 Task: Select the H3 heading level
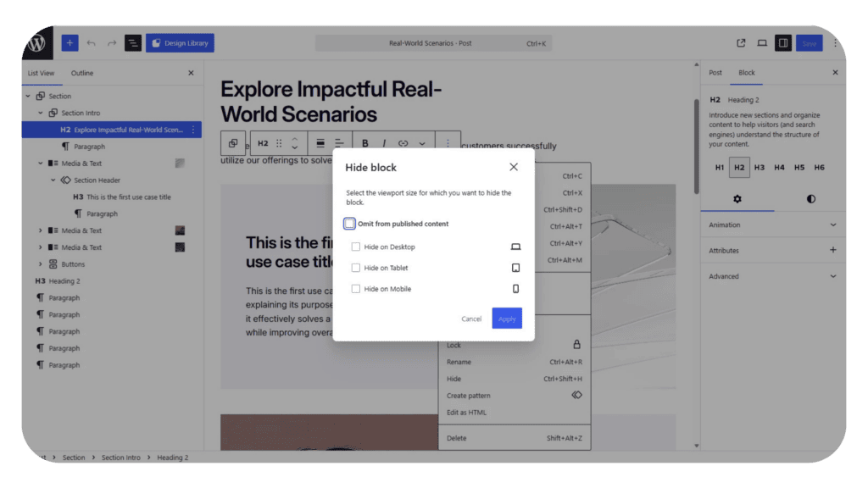(x=759, y=167)
